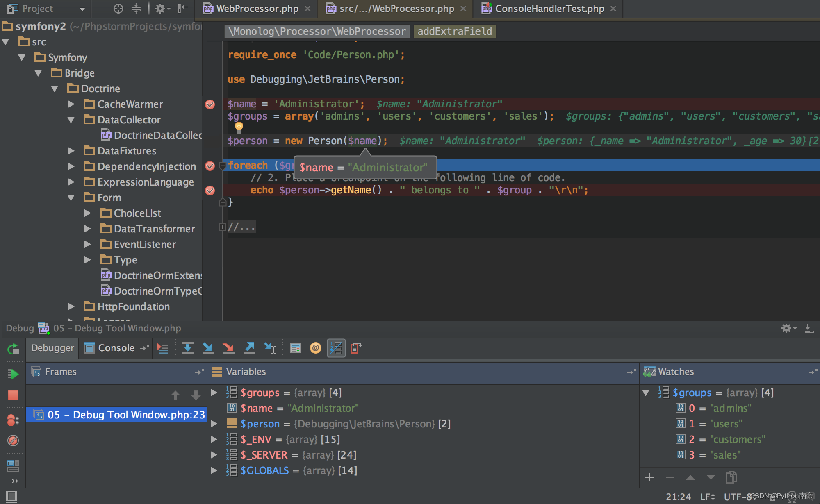Click the Evaluate Expression icon

(295, 347)
